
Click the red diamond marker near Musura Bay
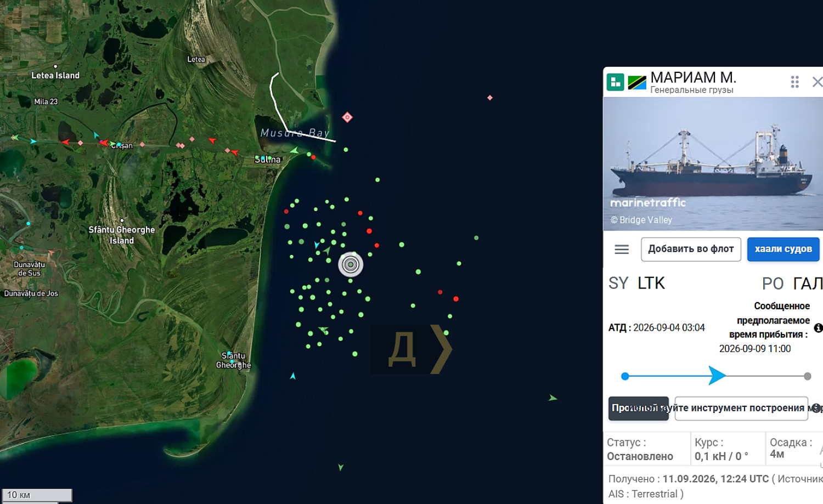click(x=347, y=117)
